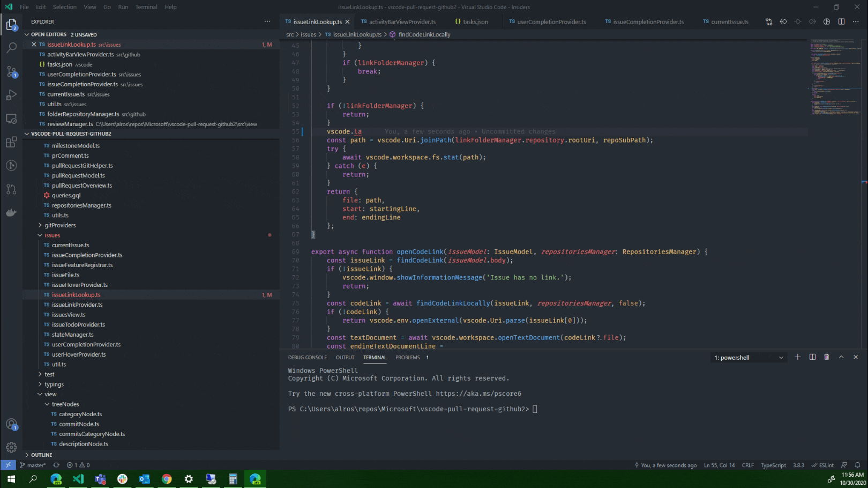Image resolution: width=868 pixels, height=488 pixels.
Task: Click the next change arrow icon
Action: coord(812,22)
